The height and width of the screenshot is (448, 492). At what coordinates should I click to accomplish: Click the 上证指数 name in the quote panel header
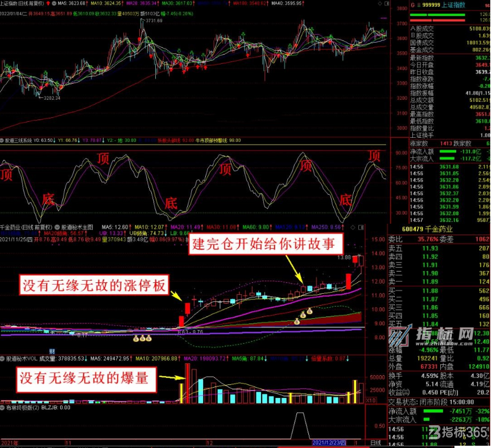(452, 5)
